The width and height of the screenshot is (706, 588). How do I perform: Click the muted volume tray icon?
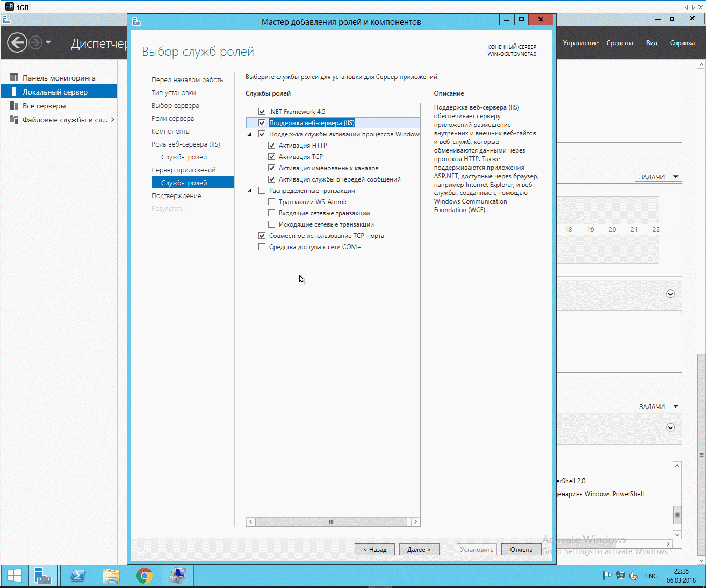pyautogui.click(x=633, y=576)
